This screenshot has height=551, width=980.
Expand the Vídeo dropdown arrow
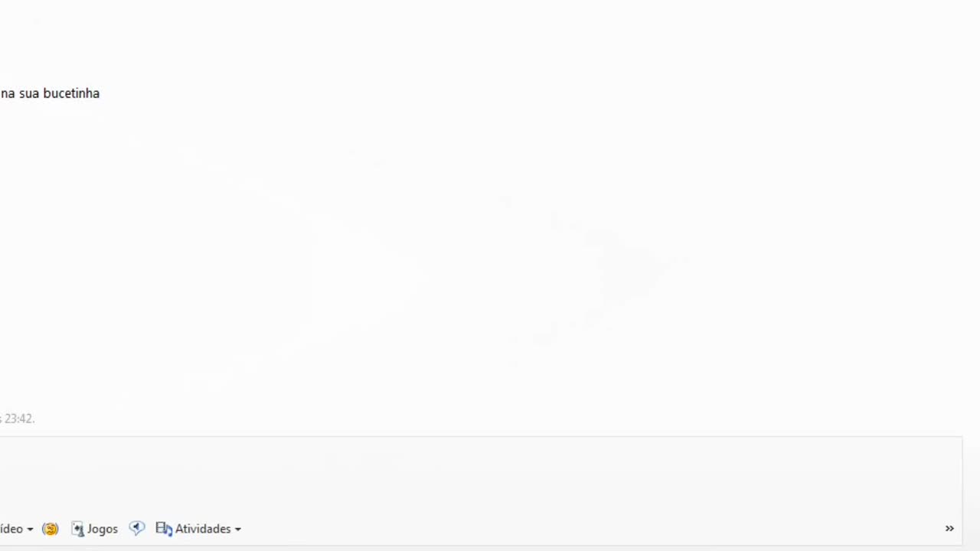(x=30, y=530)
